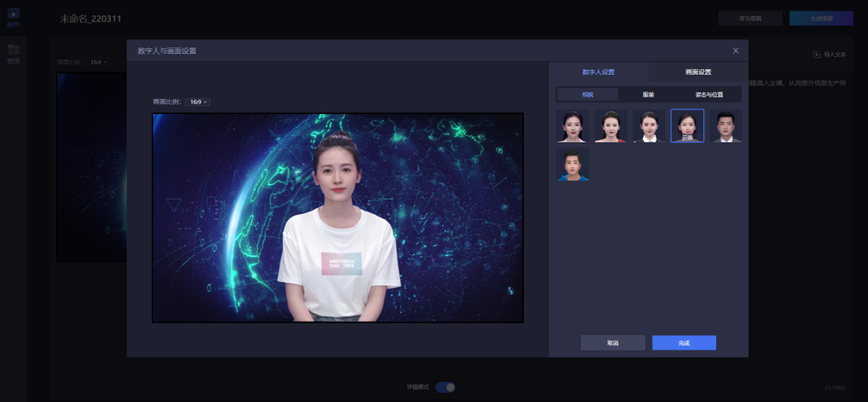Click the 生成视频 button
The image size is (868, 402).
[821, 18]
